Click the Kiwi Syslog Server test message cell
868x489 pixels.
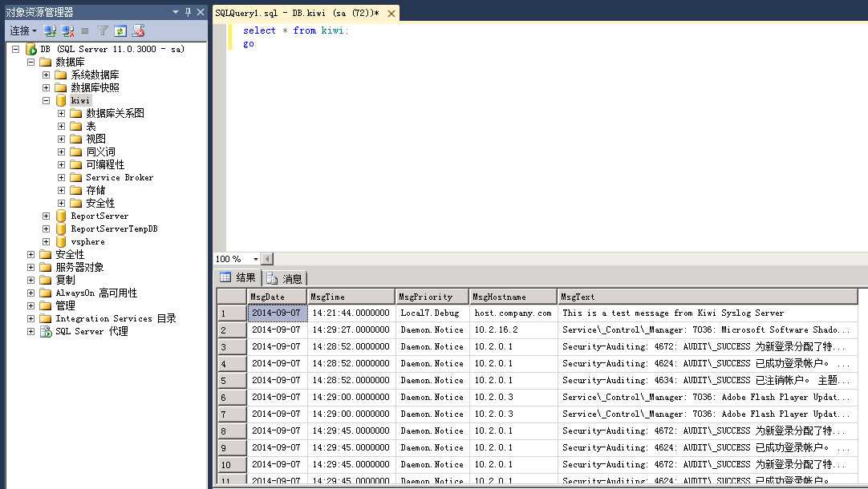coord(708,313)
